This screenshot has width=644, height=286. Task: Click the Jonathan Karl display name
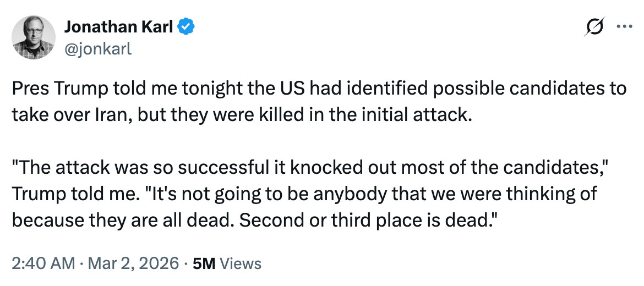point(120,26)
